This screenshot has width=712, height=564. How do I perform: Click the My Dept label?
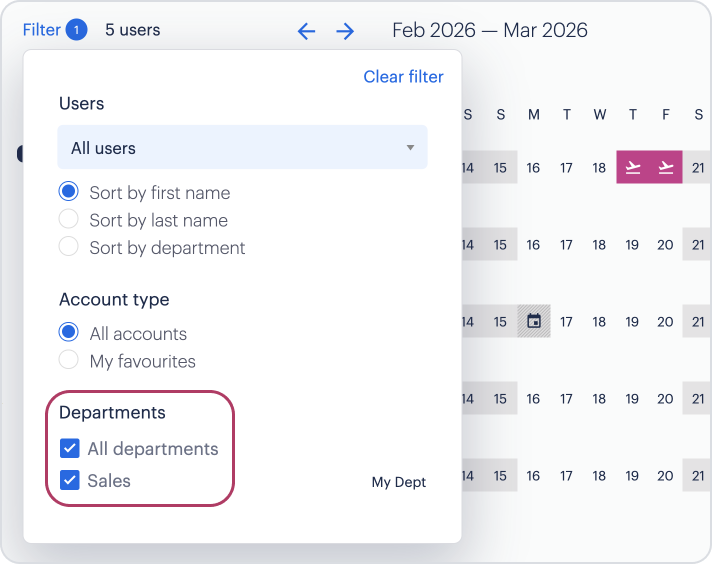[x=398, y=482]
